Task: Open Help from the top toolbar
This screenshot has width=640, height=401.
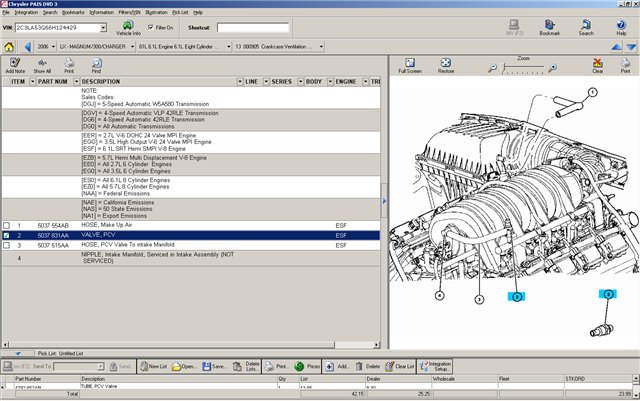Action: coord(621,27)
